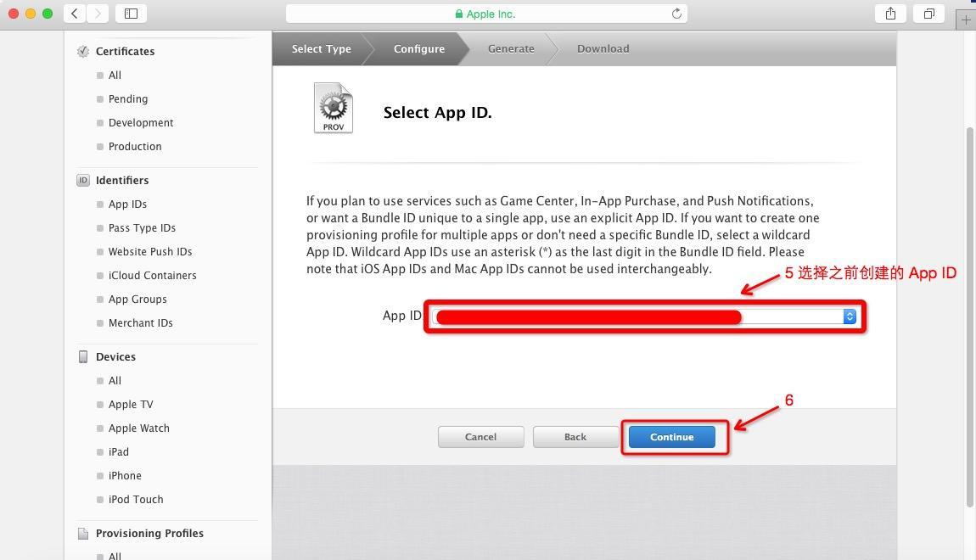
Task: Click the Provisioning Profiles heading
Action: (149, 533)
